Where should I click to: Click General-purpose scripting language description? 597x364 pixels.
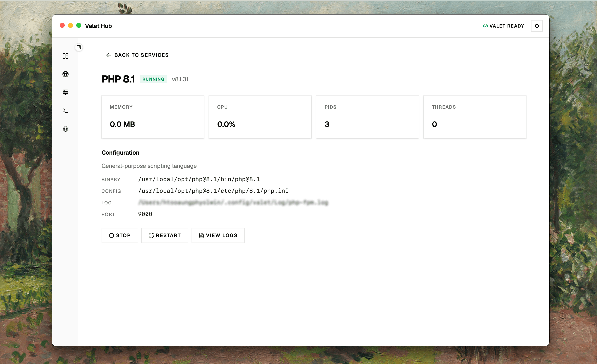click(149, 166)
